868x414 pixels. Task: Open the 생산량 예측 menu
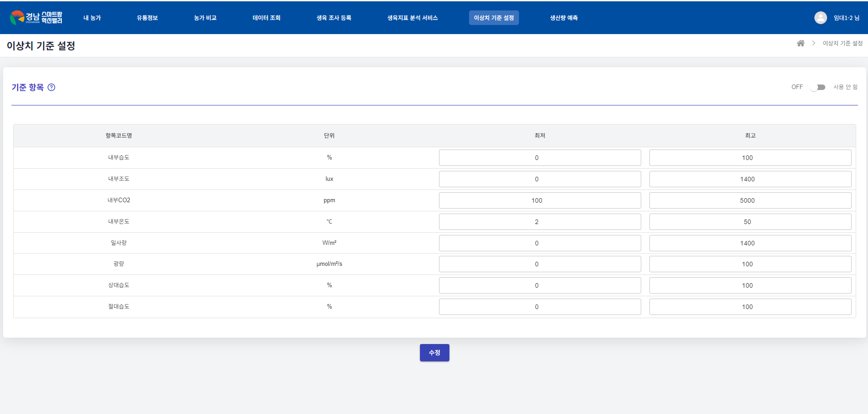[x=564, y=18]
